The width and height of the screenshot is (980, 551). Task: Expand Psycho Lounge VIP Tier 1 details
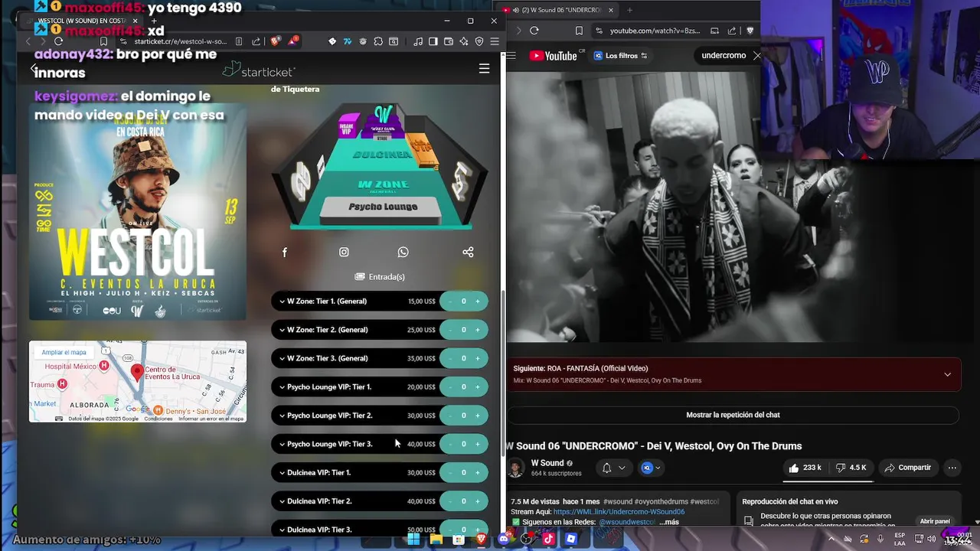(x=282, y=387)
